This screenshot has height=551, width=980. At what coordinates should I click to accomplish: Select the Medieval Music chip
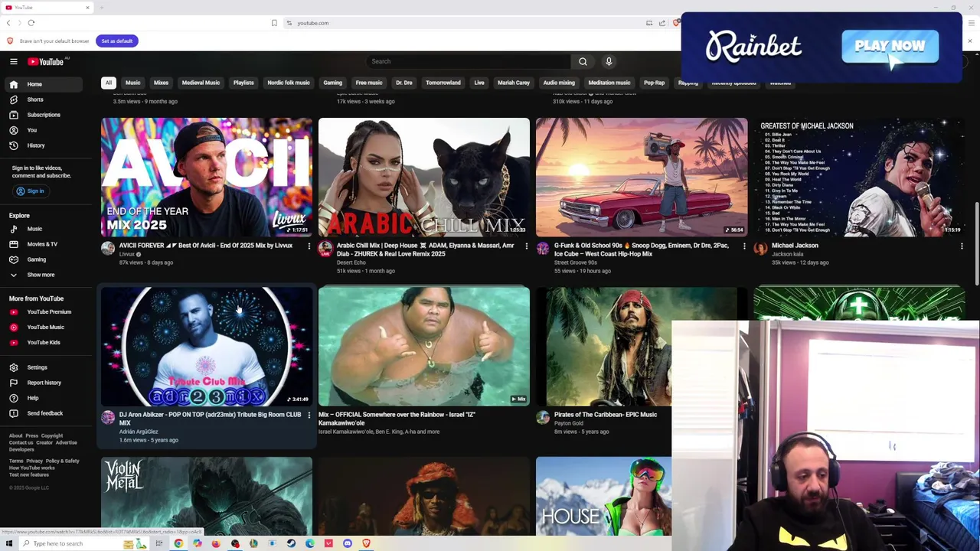201,83
